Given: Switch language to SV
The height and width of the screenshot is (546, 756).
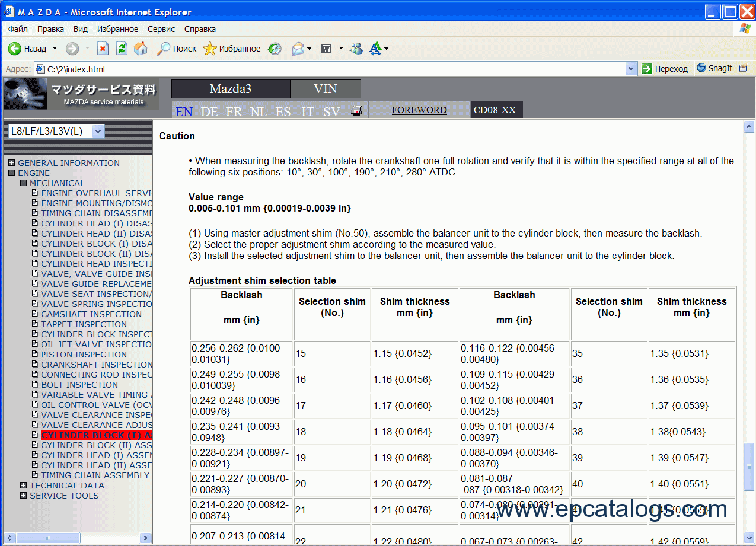Looking at the screenshot, I should [x=332, y=111].
